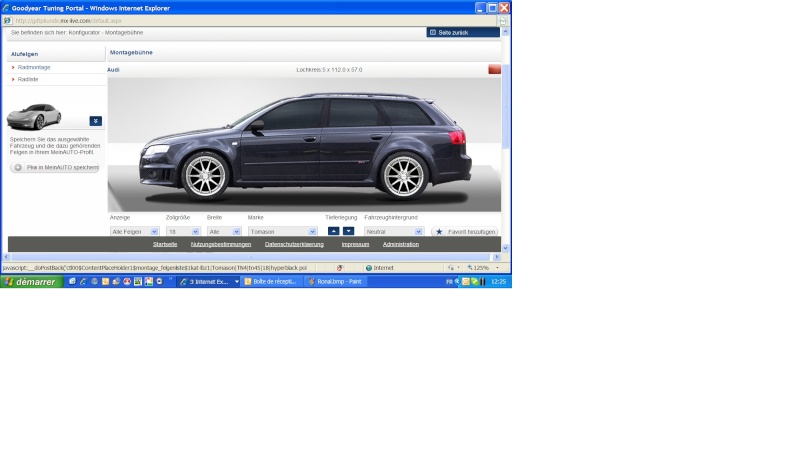Click the 'Audi' vehicle label
Image resolution: width=800 pixels, height=450 pixels.
tap(113, 70)
